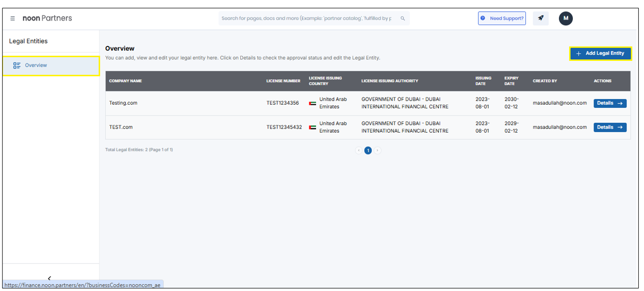Go to next page arrow
The height and width of the screenshot is (291, 644).
click(x=377, y=151)
